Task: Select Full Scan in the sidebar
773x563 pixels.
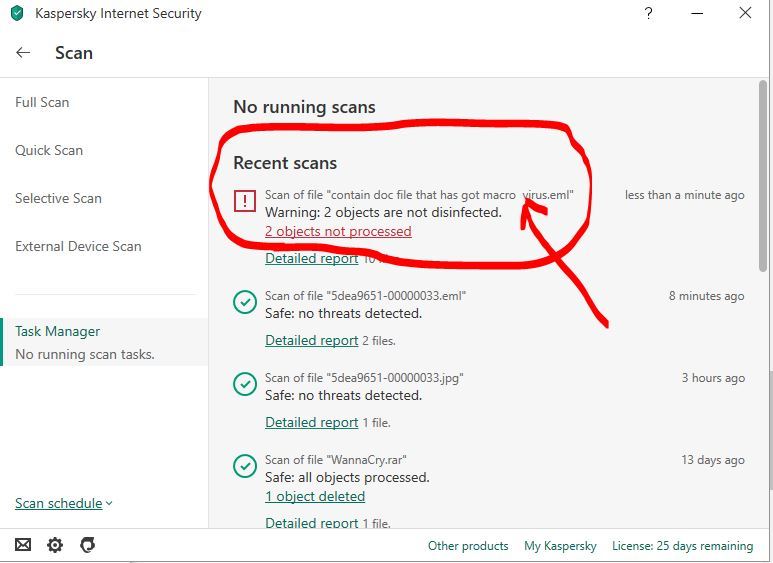Action: 42,103
